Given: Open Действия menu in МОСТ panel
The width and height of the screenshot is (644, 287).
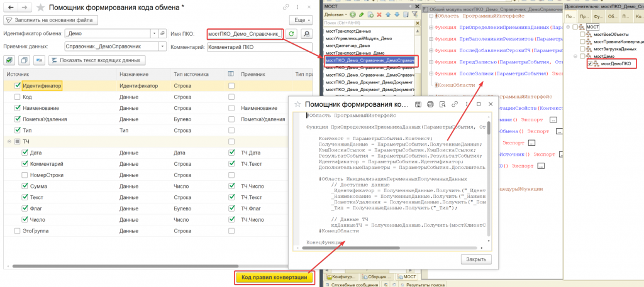Looking at the screenshot, I should (336, 14).
